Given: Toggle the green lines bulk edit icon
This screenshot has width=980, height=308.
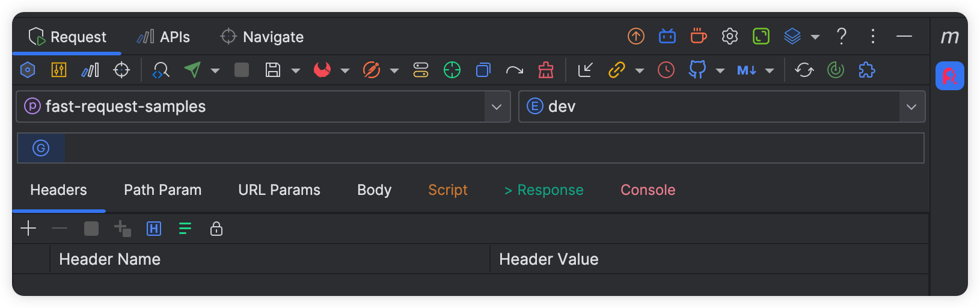Looking at the screenshot, I should pos(185,229).
